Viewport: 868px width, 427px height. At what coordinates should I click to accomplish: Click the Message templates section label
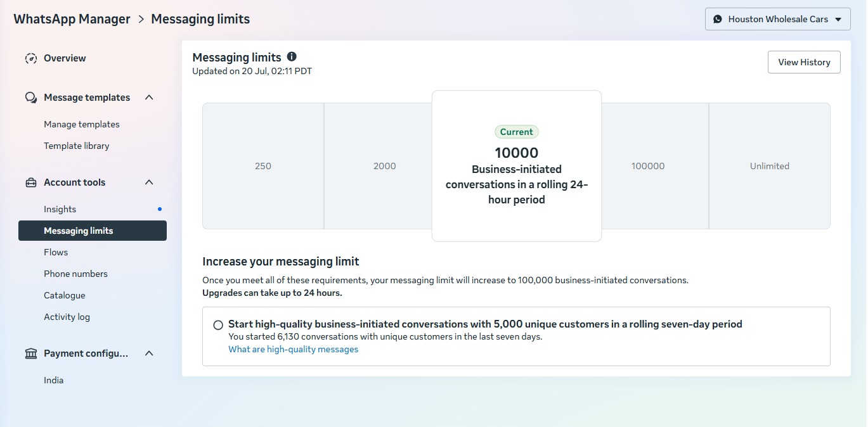(x=87, y=98)
